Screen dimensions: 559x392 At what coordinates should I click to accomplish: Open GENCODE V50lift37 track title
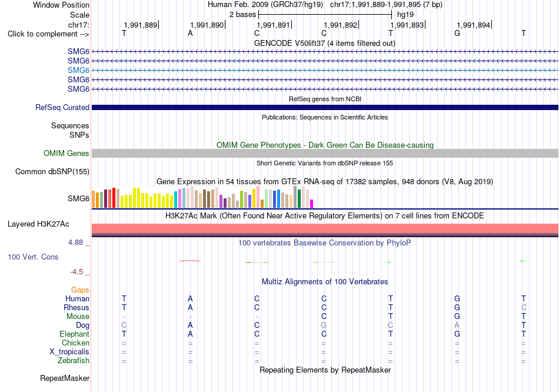[324, 43]
